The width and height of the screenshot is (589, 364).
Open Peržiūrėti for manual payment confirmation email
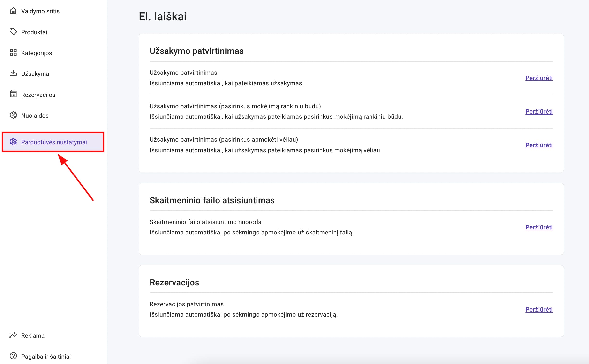539,111
